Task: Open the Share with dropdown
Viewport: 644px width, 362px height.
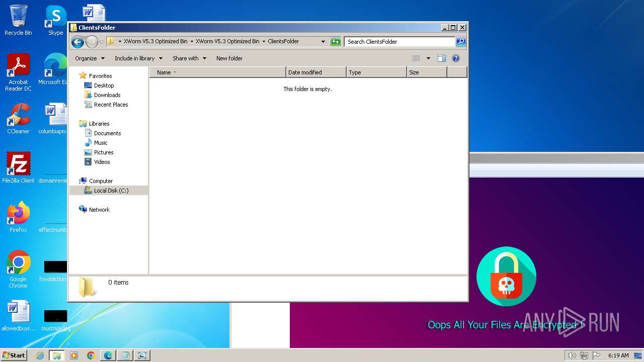Action: pos(189,58)
